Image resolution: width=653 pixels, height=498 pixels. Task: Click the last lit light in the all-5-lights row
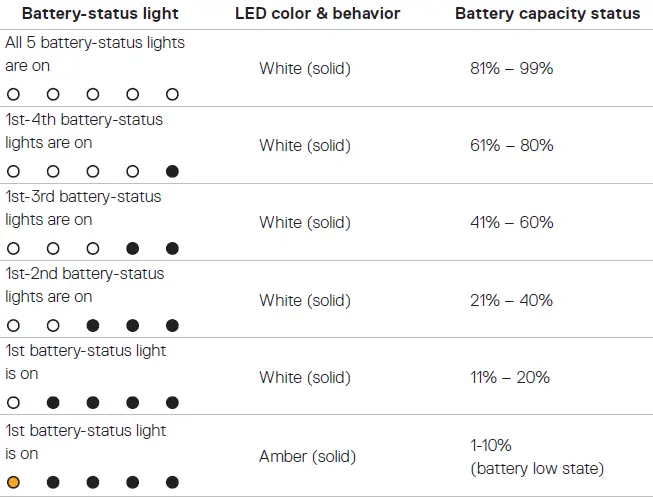coord(172,94)
